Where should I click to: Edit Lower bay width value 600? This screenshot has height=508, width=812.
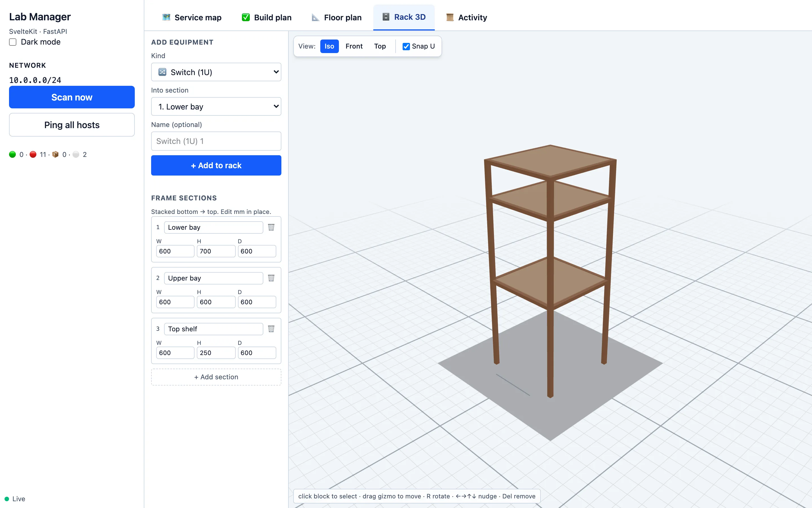(175, 251)
